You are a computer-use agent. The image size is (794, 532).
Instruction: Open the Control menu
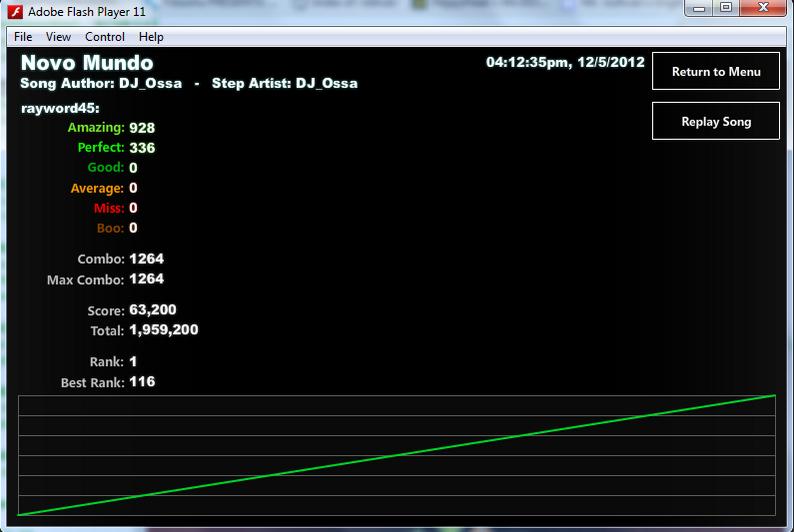105,37
